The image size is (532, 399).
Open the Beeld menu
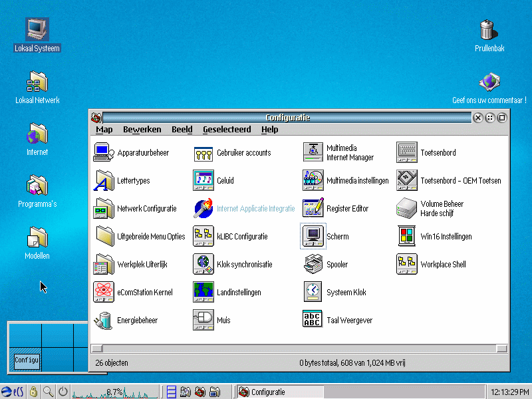[182, 130]
